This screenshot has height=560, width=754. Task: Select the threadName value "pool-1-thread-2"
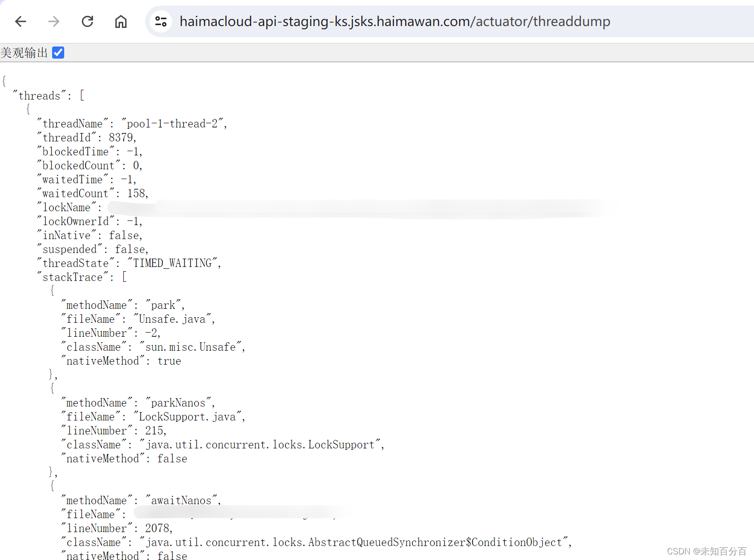click(x=173, y=124)
